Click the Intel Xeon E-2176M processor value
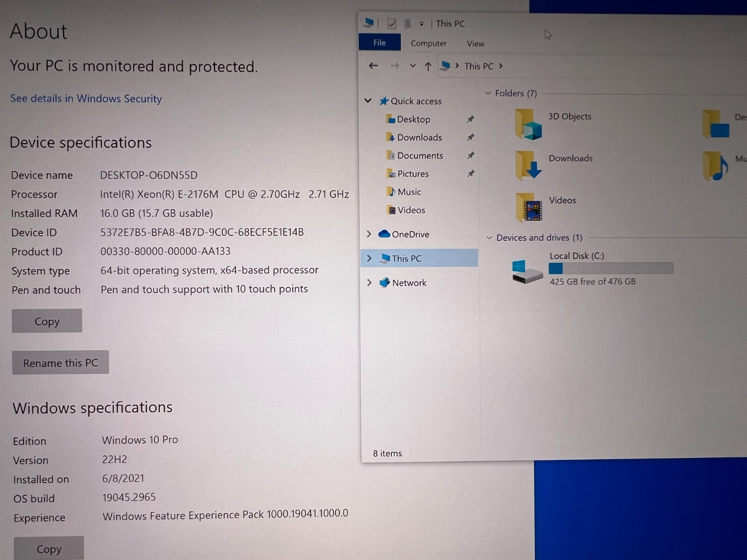The width and height of the screenshot is (747, 560). pyautogui.click(x=225, y=194)
